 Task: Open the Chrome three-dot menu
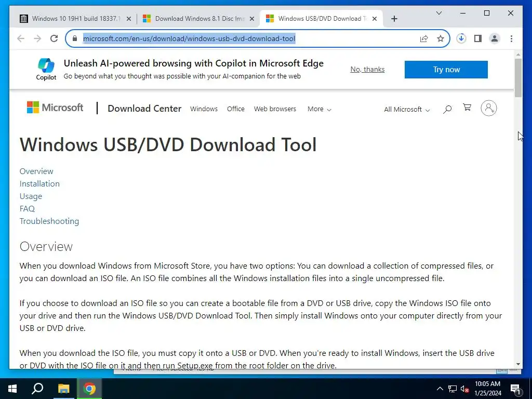click(x=511, y=38)
